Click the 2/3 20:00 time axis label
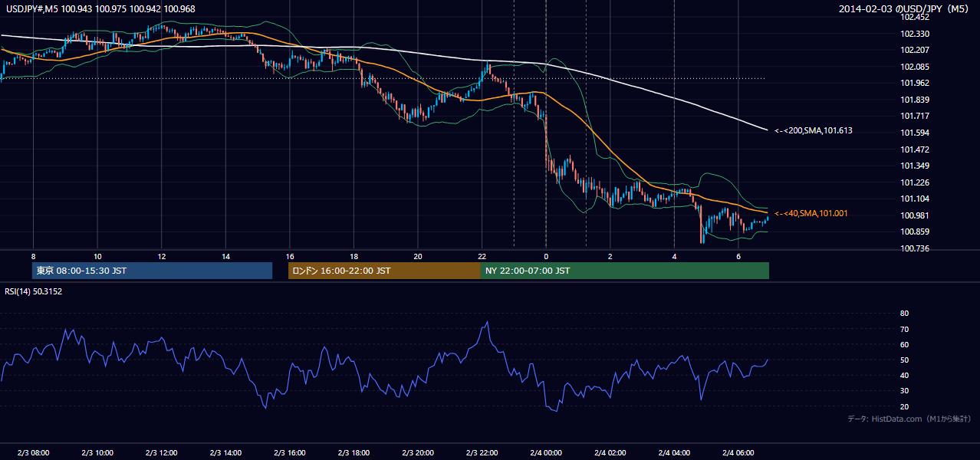The height and width of the screenshot is (460, 980). coord(418,452)
